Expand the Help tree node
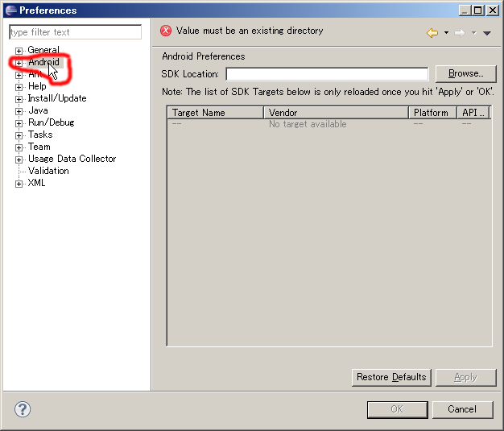 coord(19,87)
